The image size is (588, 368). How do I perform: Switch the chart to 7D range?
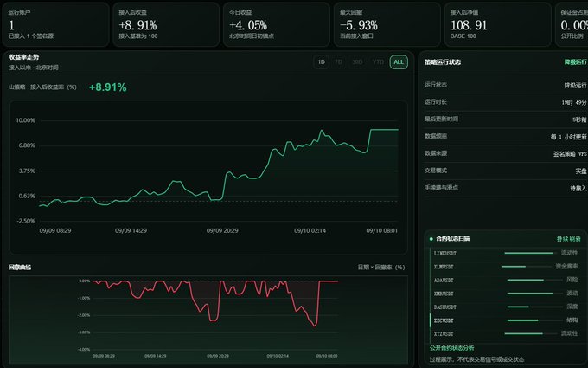coord(339,62)
